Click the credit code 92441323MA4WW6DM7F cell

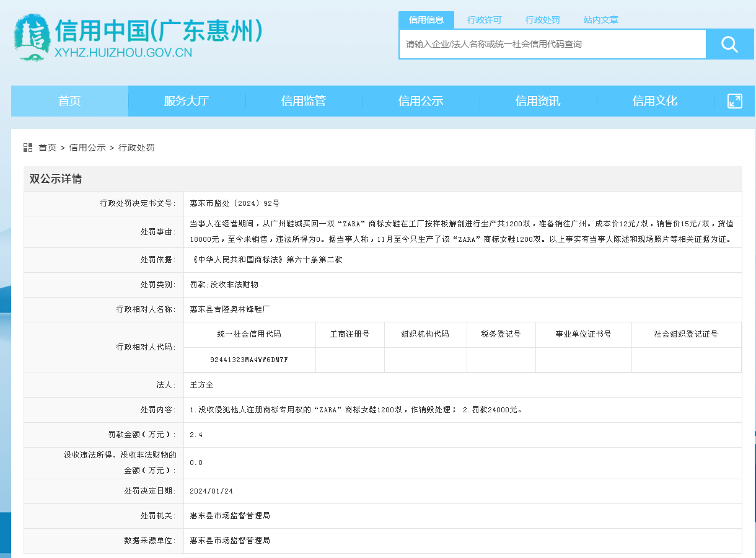[x=249, y=360]
